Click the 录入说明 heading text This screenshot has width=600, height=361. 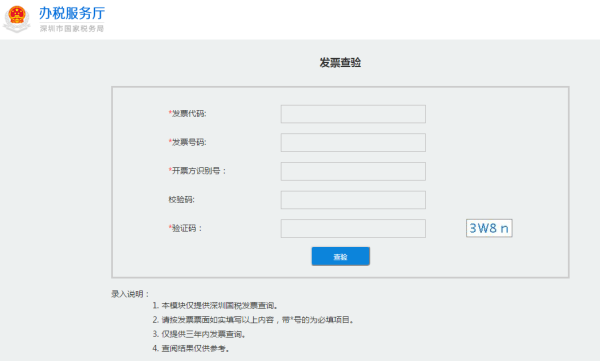coord(130,294)
